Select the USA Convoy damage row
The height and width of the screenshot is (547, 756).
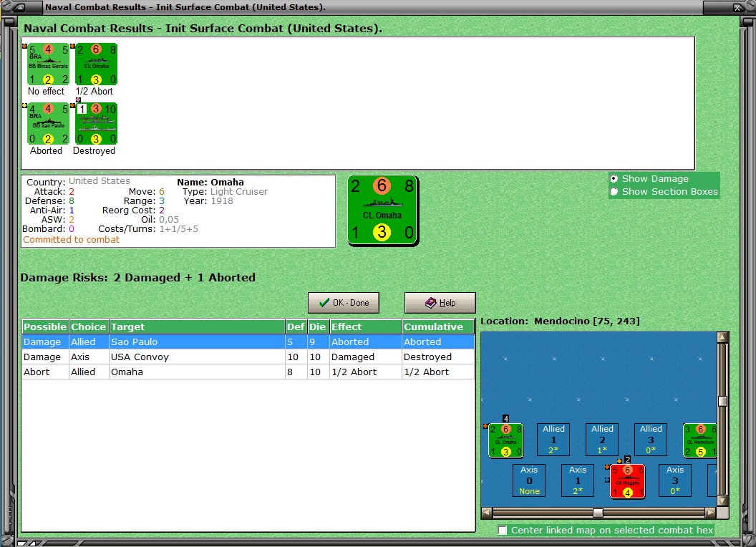click(248, 357)
